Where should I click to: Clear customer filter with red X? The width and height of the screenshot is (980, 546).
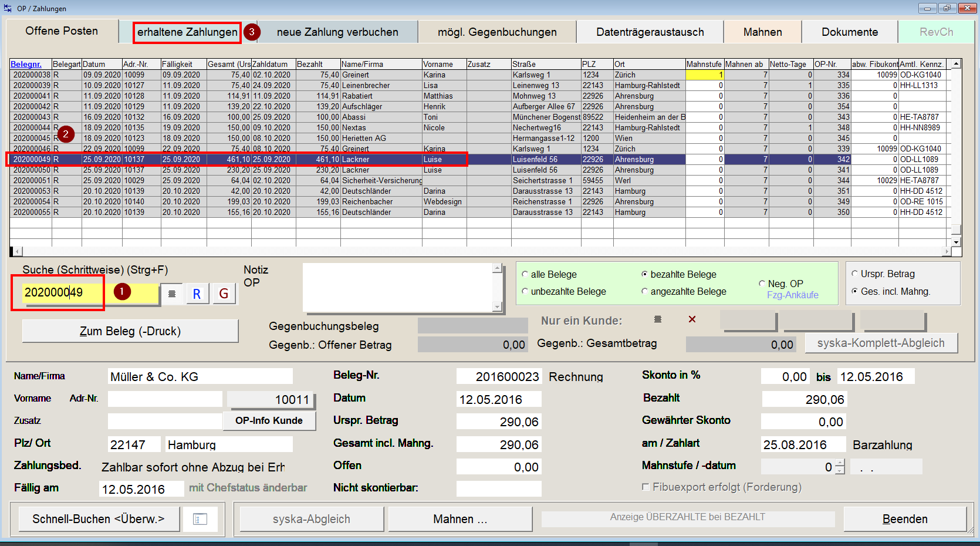pyautogui.click(x=692, y=319)
